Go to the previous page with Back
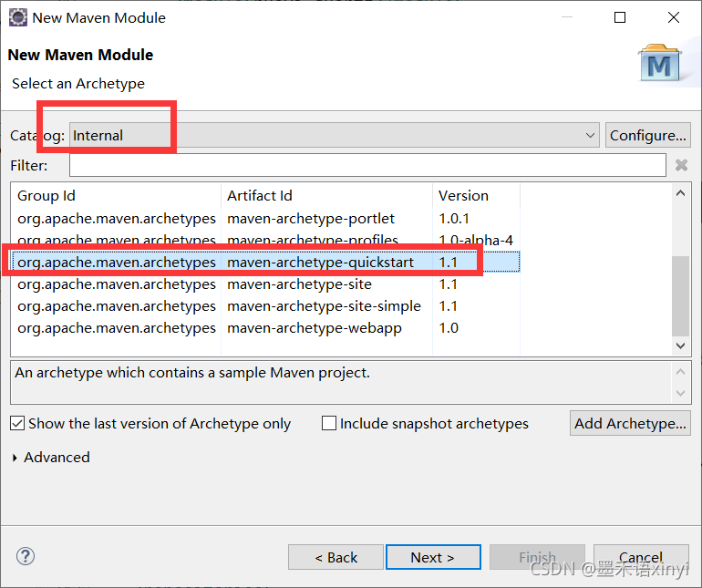The width and height of the screenshot is (702, 588). 336,557
